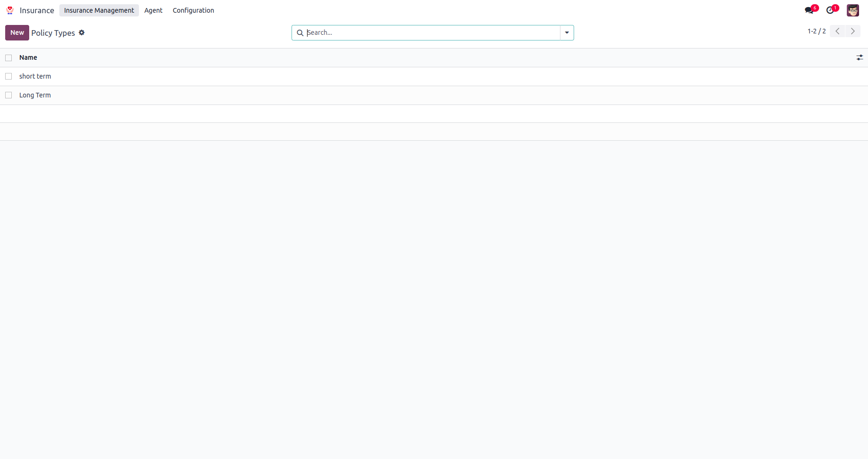Click the 1-2 / 2 pager counter
This screenshot has height=459, width=868.
817,31
